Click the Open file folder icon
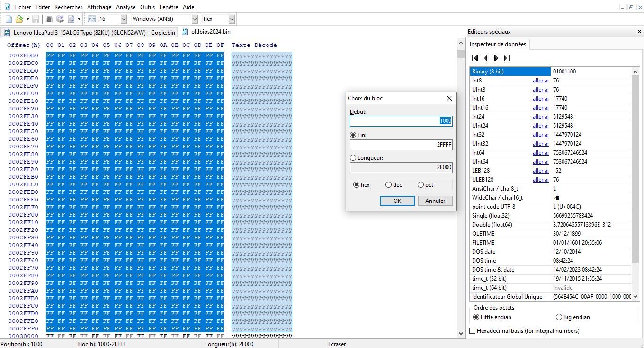644x348 pixels. coord(19,19)
